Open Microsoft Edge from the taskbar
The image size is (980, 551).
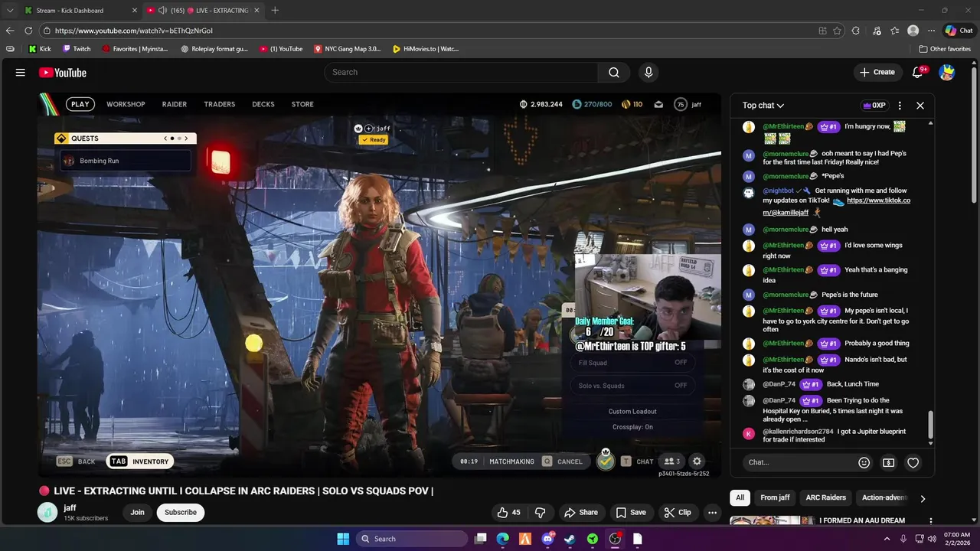pos(502,539)
